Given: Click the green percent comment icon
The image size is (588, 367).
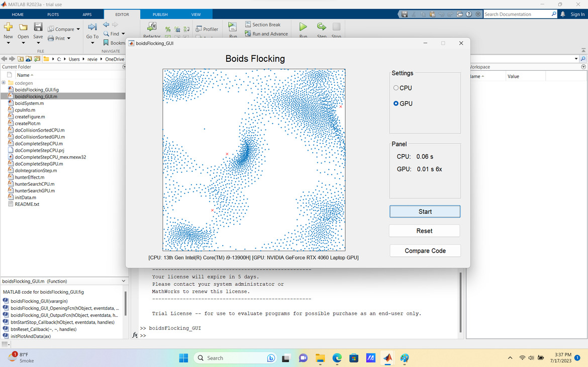Looking at the screenshot, I should click(x=168, y=29).
